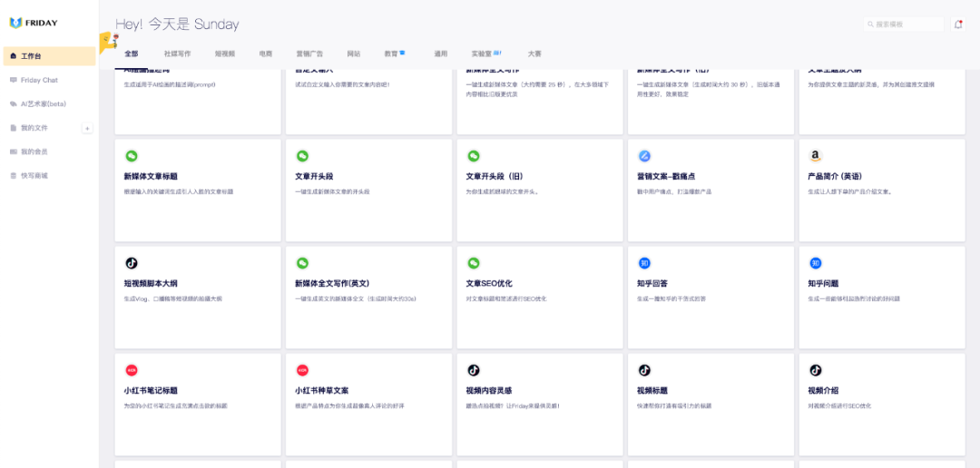
Task: Click the red icon on 小红书笔记标题 card
Action: tap(132, 371)
